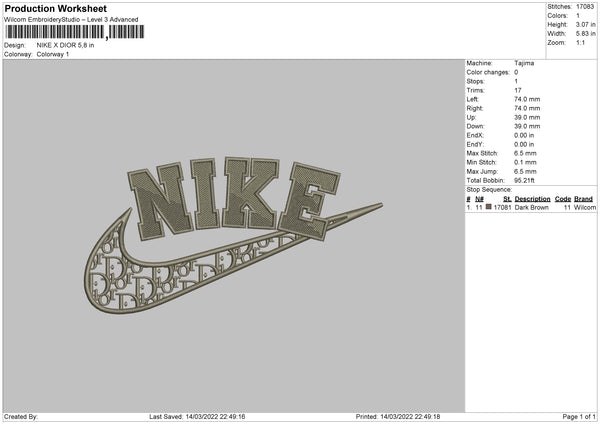Click the Description column header

tap(532, 199)
